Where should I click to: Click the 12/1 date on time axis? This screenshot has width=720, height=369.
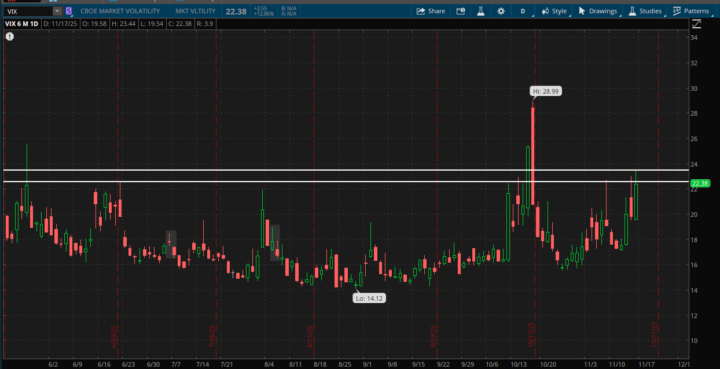pos(684,364)
